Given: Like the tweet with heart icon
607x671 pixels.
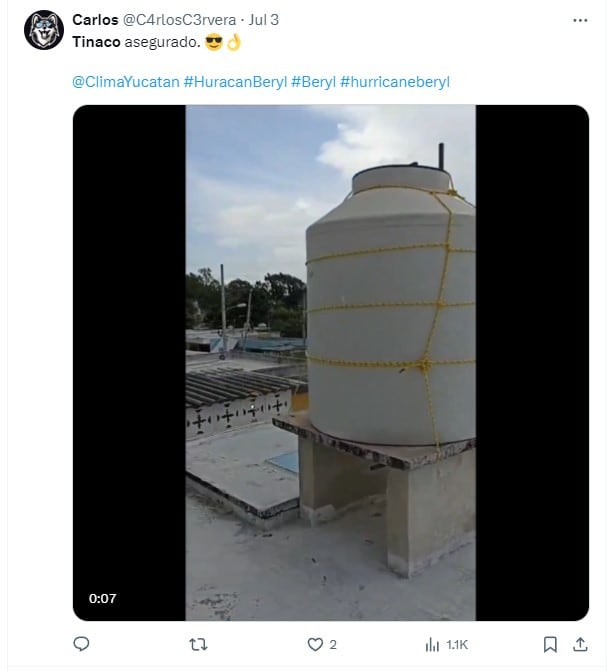Looking at the screenshot, I should click(315, 645).
